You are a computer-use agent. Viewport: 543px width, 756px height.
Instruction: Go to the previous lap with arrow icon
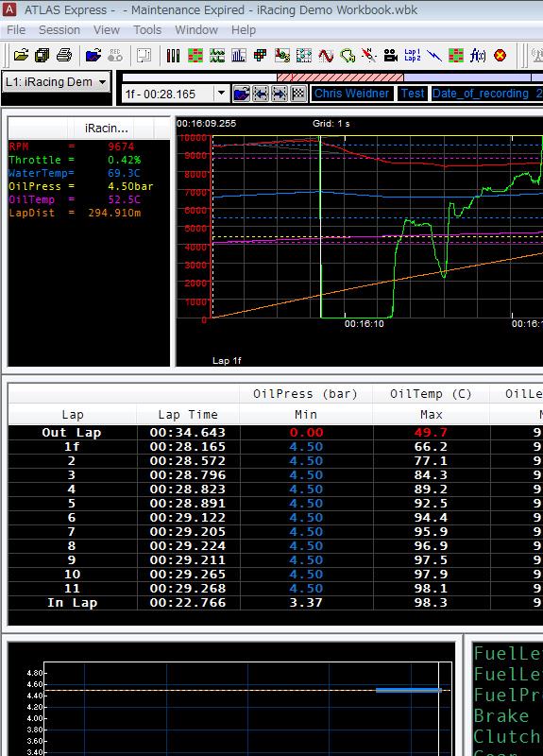(261, 94)
